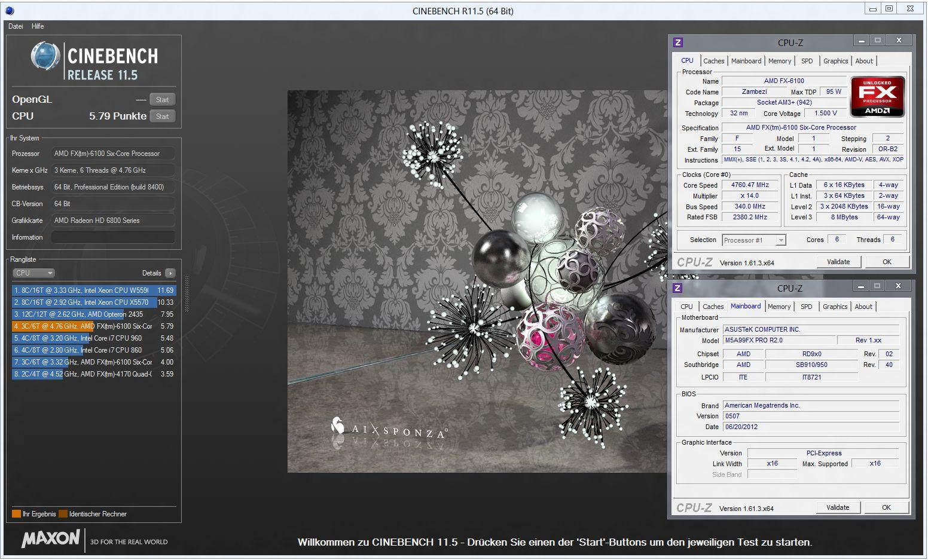The image size is (928, 560).
Task: Click the CPU-Z icon in top window
Action: (678, 42)
